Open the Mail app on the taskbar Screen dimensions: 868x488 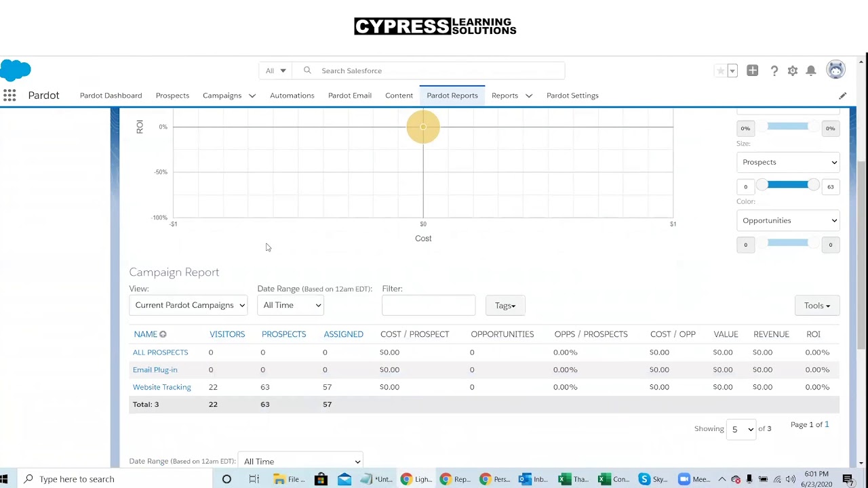pyautogui.click(x=344, y=479)
